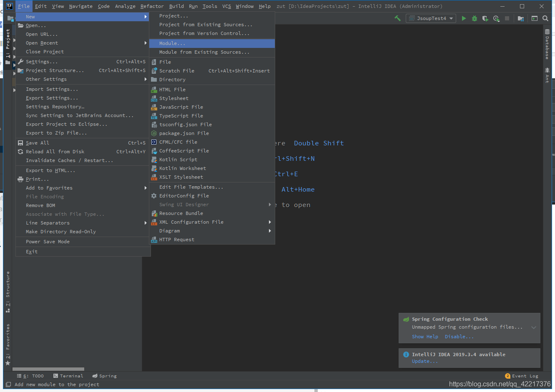Create new File from submenu
The width and height of the screenshot is (555, 392).
pos(212,62)
